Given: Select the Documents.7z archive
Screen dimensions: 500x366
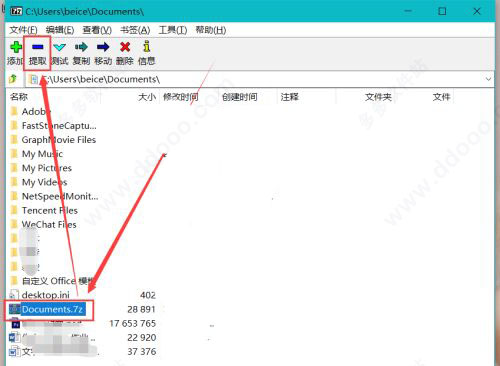Looking at the screenshot, I should click(52, 309).
